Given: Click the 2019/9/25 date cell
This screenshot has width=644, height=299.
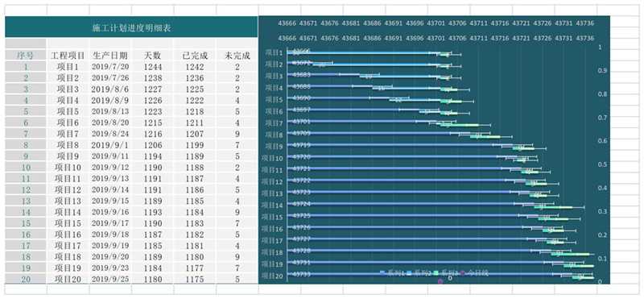Looking at the screenshot, I should pos(110,280).
